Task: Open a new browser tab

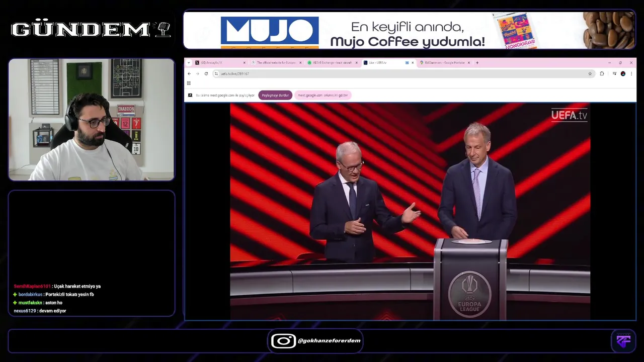Action: click(477, 63)
